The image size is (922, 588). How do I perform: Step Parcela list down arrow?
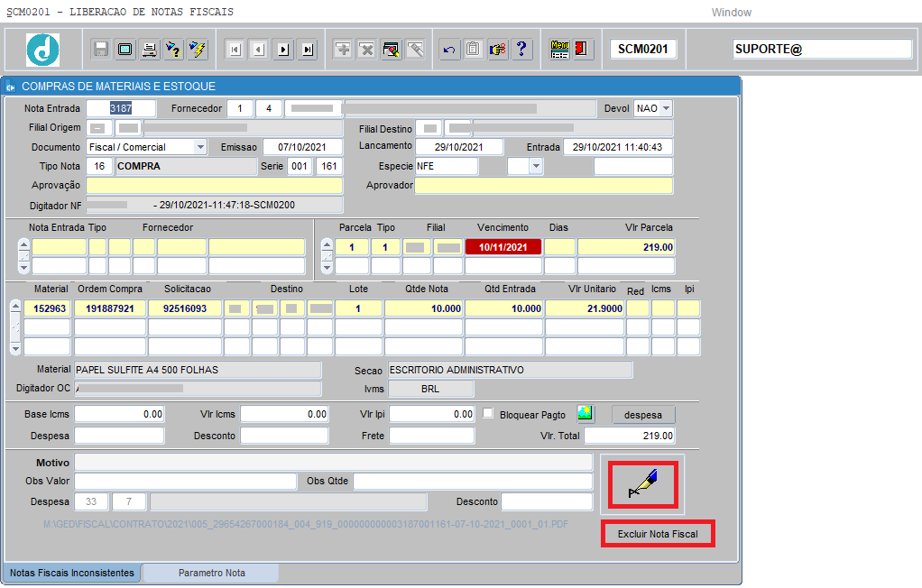(x=327, y=268)
